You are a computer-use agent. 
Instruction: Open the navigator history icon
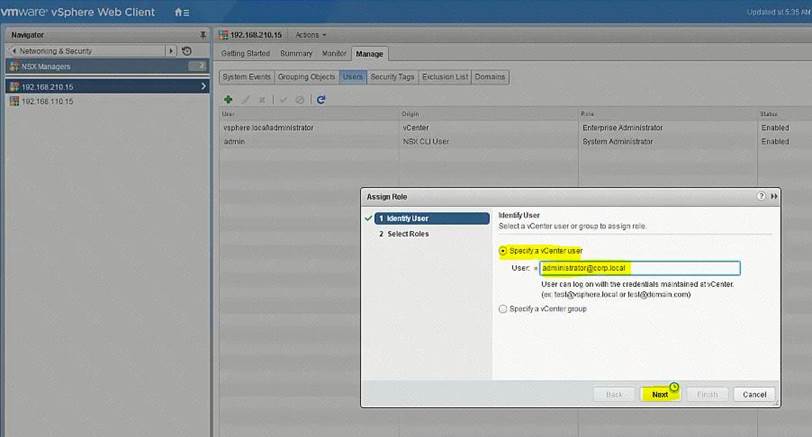(x=187, y=50)
